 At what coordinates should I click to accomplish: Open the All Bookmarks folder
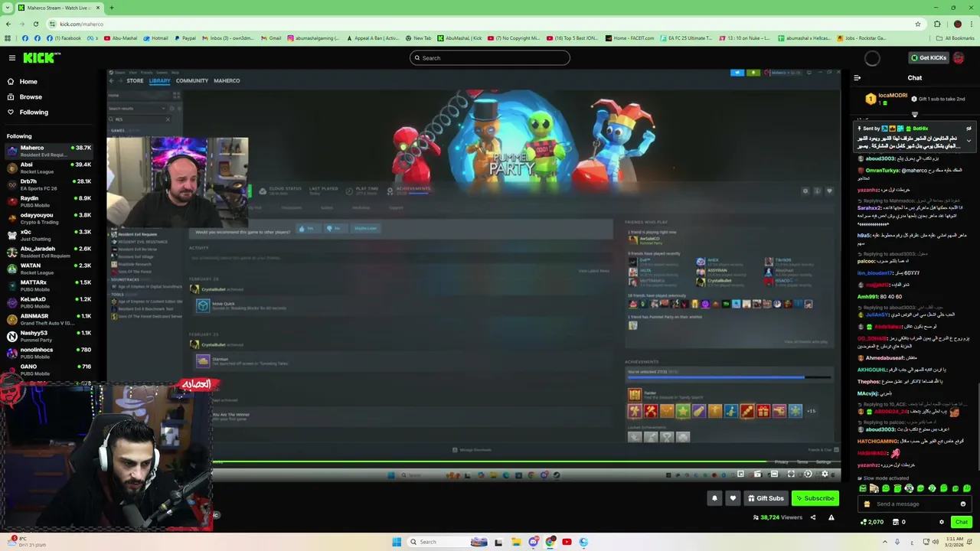(x=955, y=38)
